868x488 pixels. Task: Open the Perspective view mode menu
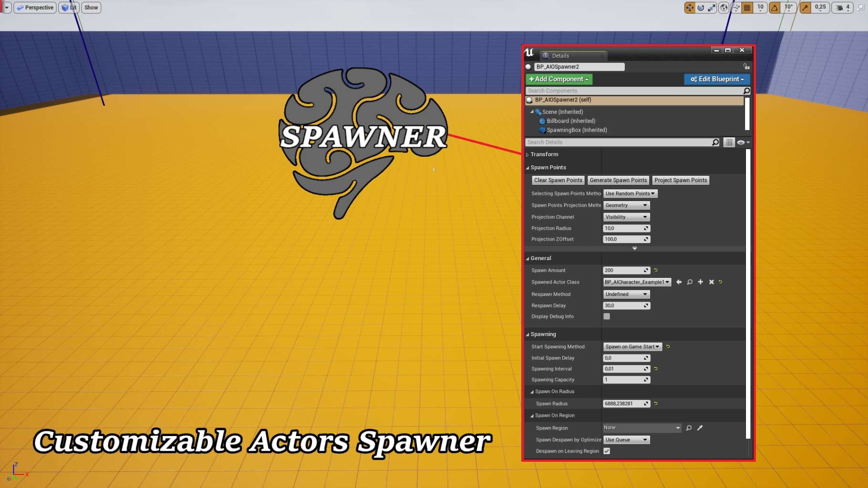click(x=35, y=8)
